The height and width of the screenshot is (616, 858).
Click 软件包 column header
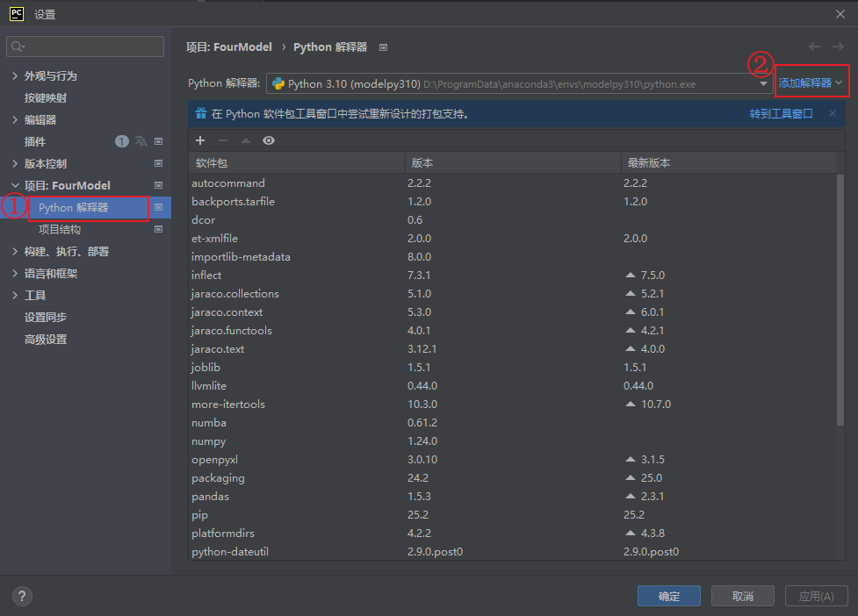pos(297,163)
